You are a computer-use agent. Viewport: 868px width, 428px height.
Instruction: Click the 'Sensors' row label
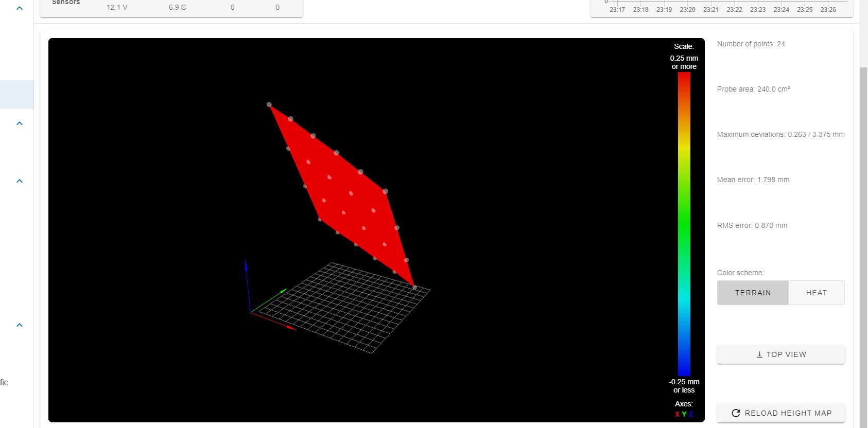pos(66,3)
